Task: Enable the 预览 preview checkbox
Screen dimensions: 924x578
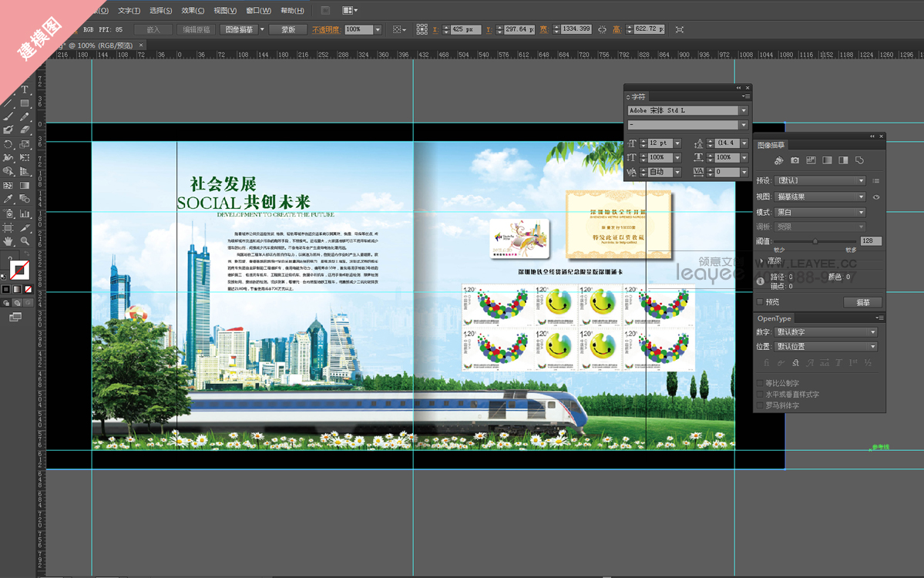Action: (x=761, y=302)
